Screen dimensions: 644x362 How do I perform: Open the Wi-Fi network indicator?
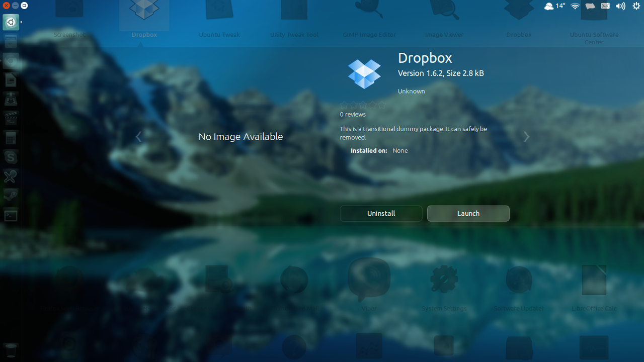(576, 6)
